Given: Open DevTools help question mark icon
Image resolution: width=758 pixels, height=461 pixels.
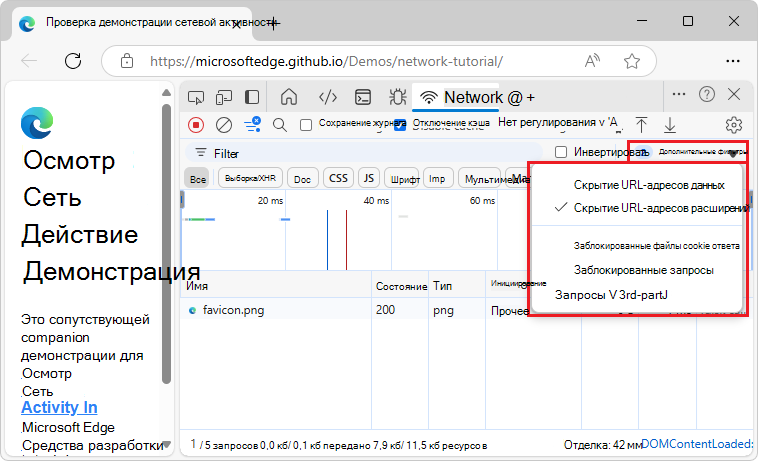Looking at the screenshot, I should point(707,94).
